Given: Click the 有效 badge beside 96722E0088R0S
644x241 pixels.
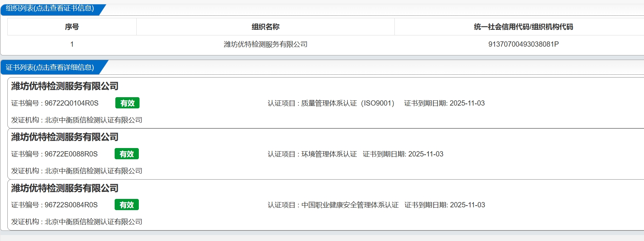Looking at the screenshot, I should point(127,154).
